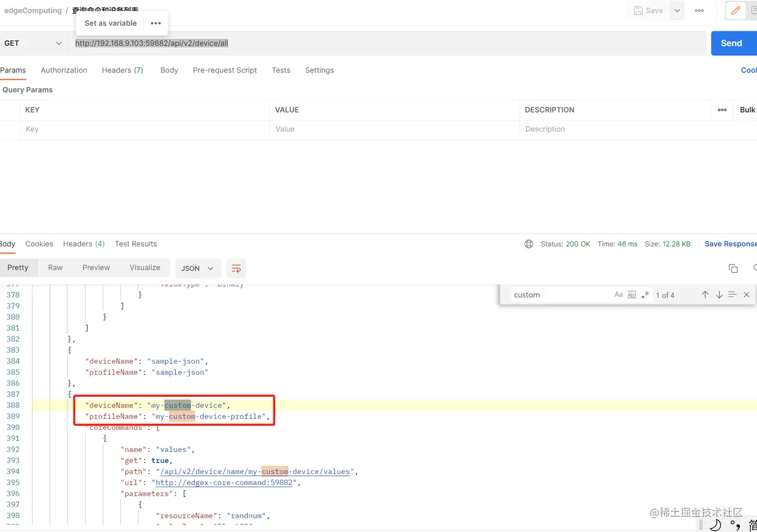Select the Raw view
The width and height of the screenshot is (757, 532).
click(55, 267)
